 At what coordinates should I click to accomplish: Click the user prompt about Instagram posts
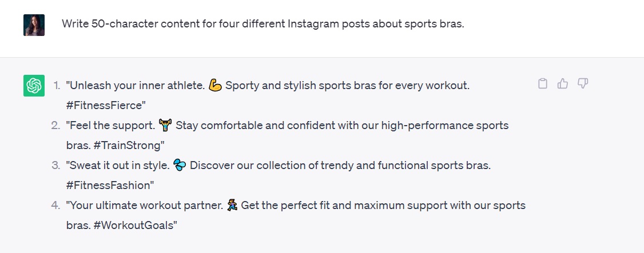click(x=263, y=25)
